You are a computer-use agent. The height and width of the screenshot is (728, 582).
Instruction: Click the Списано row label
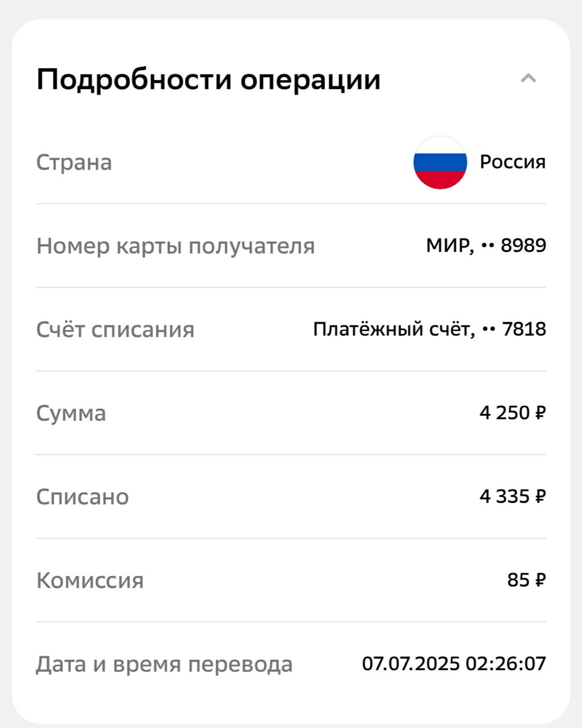[x=82, y=497]
